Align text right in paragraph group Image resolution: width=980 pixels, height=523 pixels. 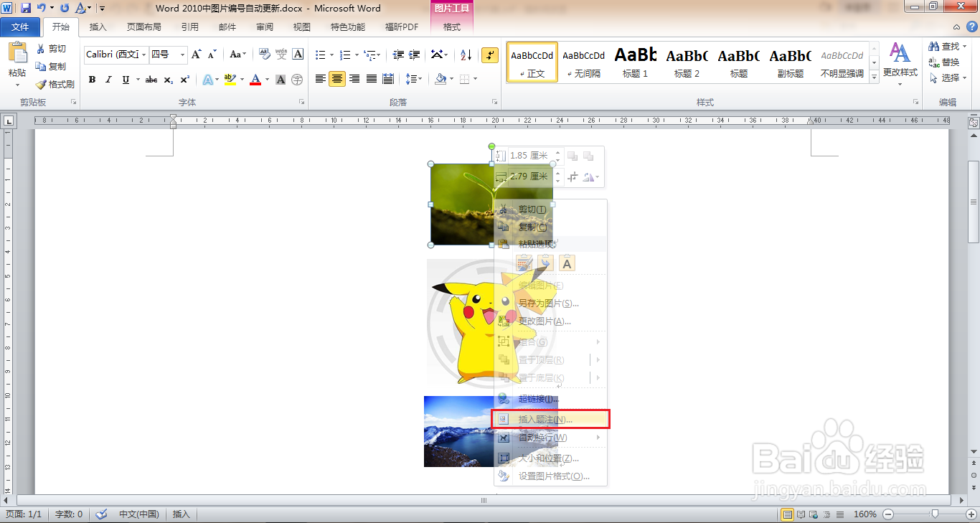click(x=354, y=79)
